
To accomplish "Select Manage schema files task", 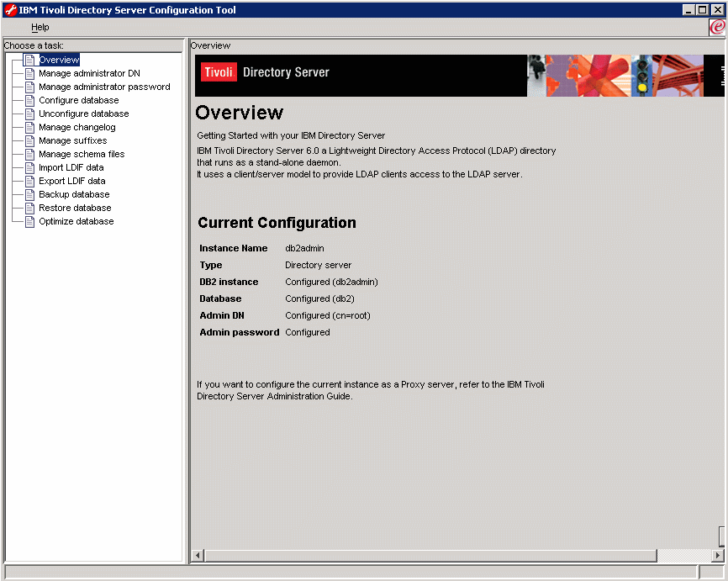I will [81, 154].
